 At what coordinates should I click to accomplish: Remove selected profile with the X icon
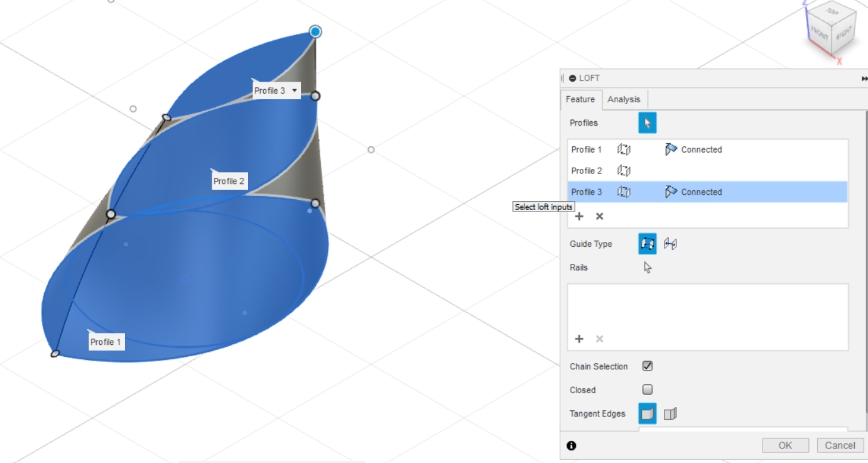(x=599, y=216)
